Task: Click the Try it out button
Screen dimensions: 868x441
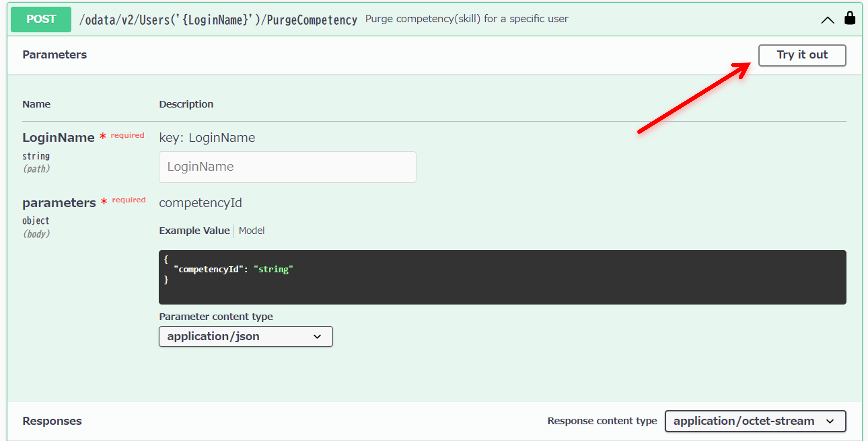Action: 802,55
